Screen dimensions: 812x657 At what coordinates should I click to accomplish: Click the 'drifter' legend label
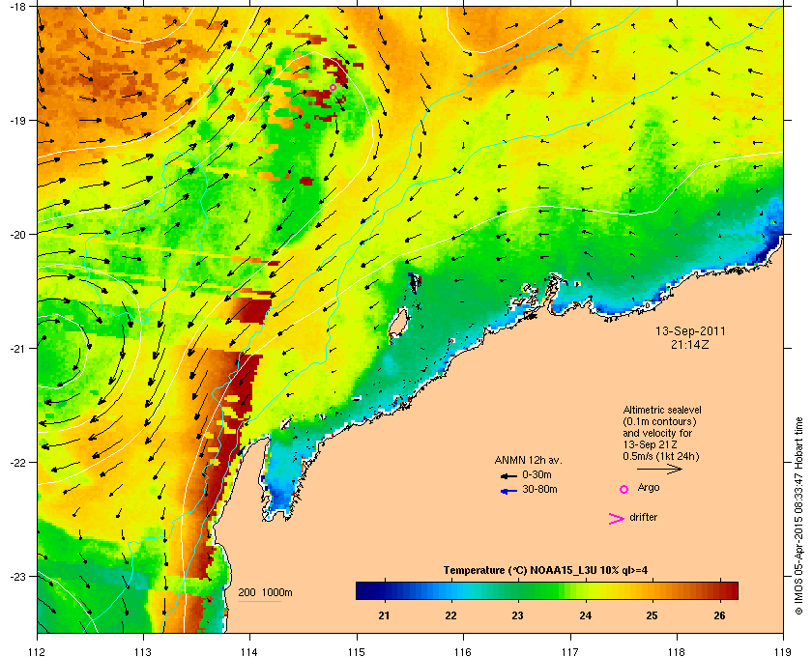[x=643, y=517]
